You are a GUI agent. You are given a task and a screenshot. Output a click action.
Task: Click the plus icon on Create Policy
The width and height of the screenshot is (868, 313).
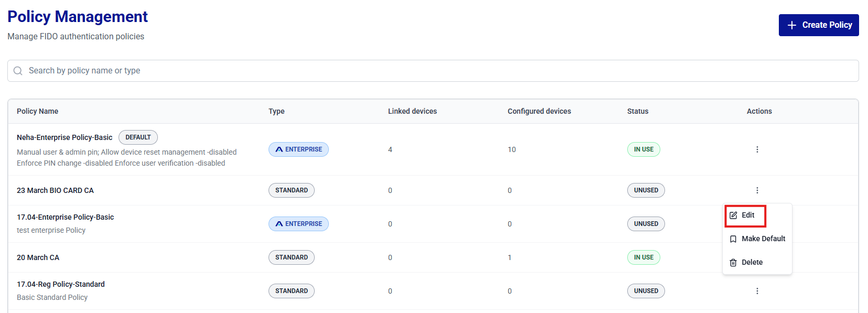[x=792, y=25]
